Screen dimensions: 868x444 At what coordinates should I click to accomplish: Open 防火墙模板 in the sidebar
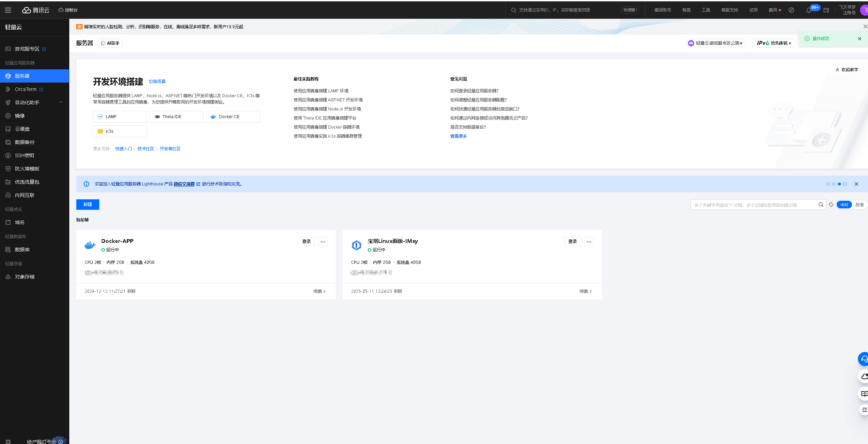27,169
